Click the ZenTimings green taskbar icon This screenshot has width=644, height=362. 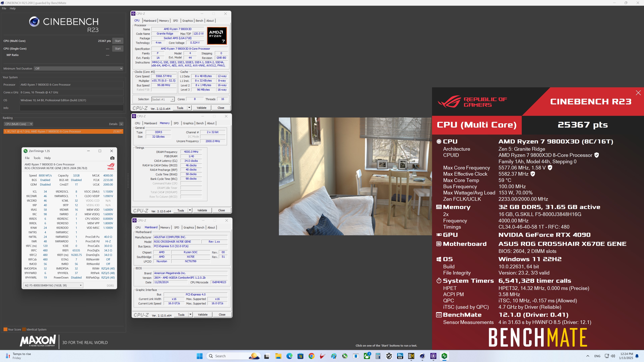coord(444,356)
